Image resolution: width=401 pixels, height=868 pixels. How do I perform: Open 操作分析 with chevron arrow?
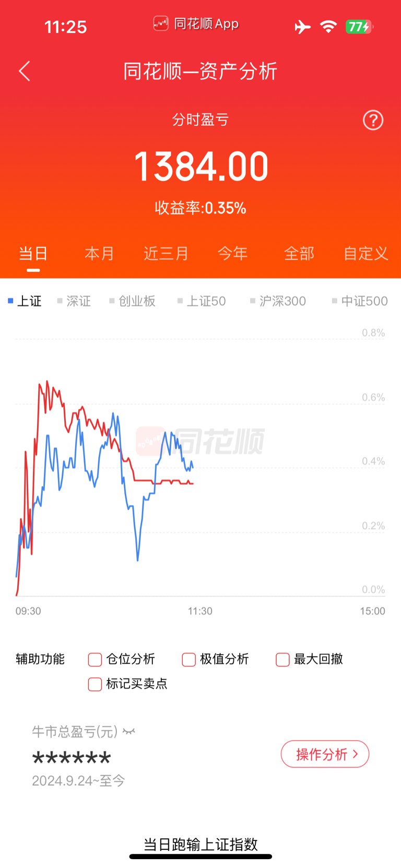pos(325,754)
